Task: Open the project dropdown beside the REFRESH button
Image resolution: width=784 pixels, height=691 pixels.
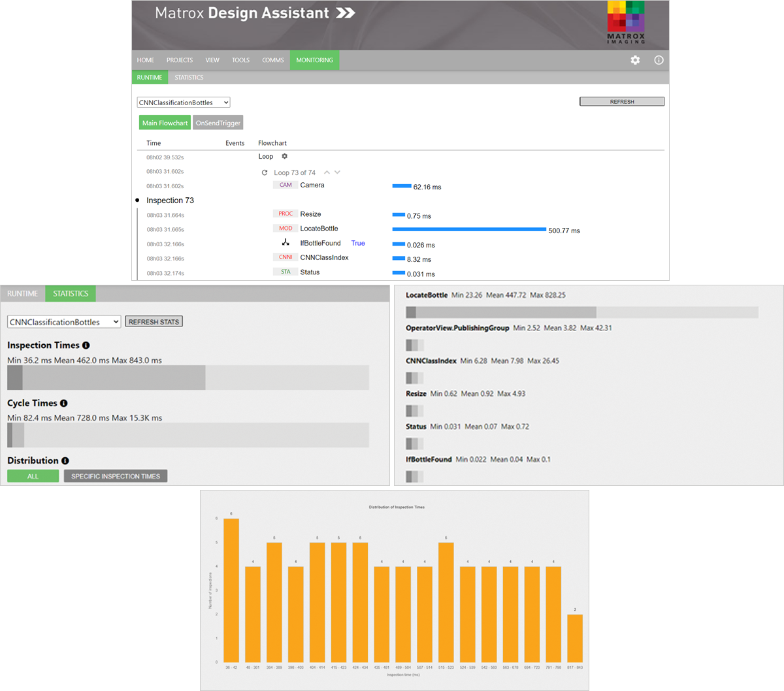Action: [184, 103]
